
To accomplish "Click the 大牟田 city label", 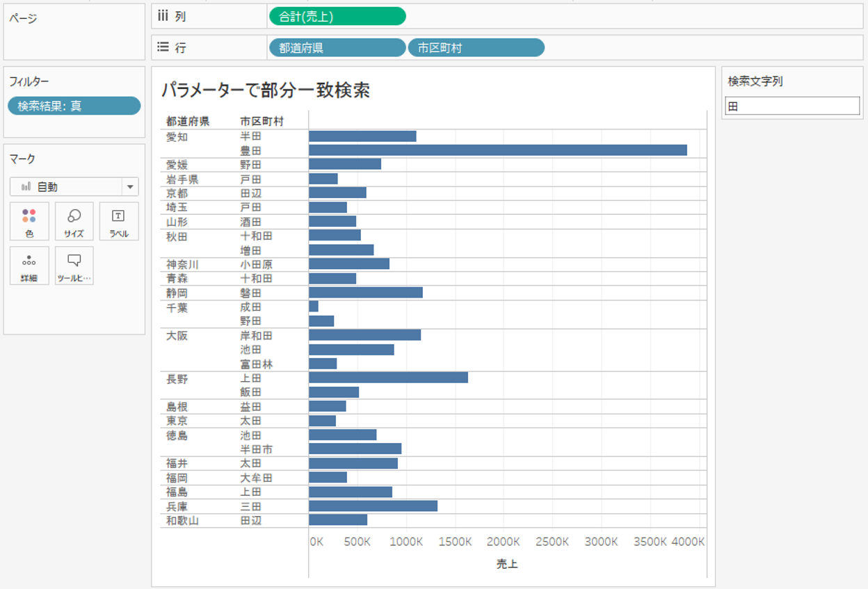I will [x=257, y=478].
